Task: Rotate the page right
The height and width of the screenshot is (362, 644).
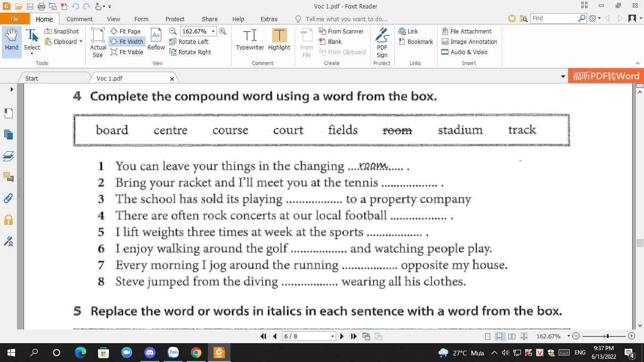Action: tap(190, 52)
